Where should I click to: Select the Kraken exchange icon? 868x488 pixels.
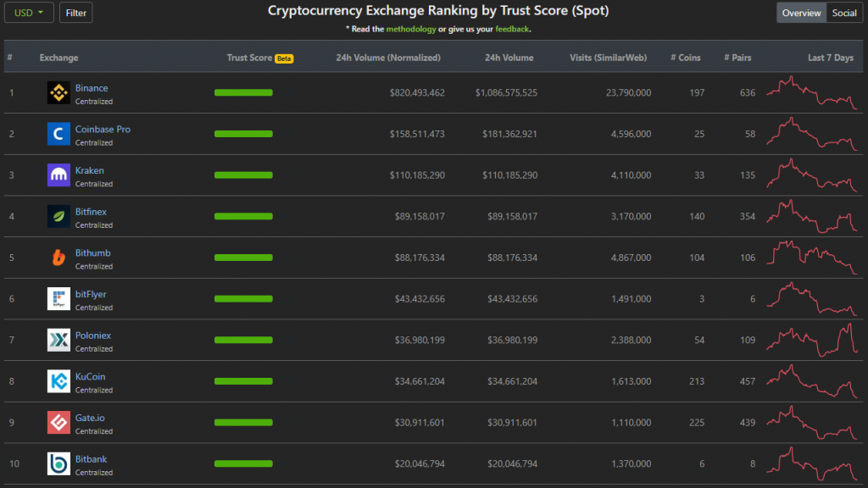(57, 175)
